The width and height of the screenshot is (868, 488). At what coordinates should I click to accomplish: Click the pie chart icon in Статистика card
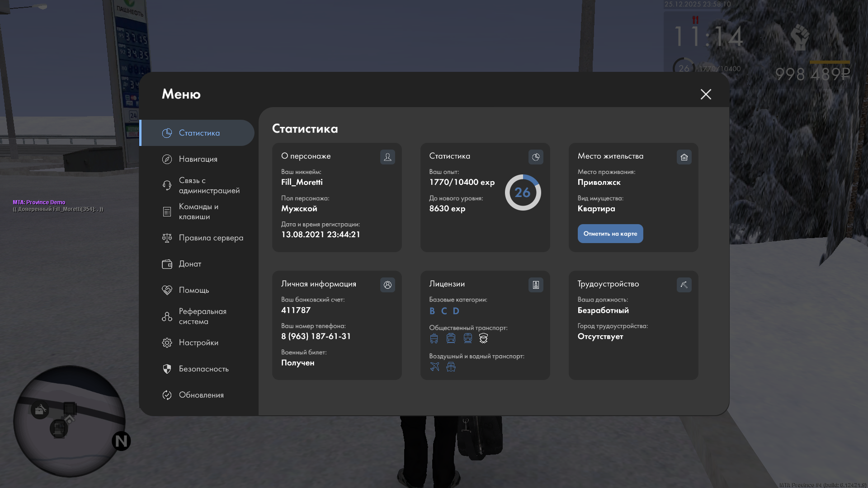pos(536,157)
